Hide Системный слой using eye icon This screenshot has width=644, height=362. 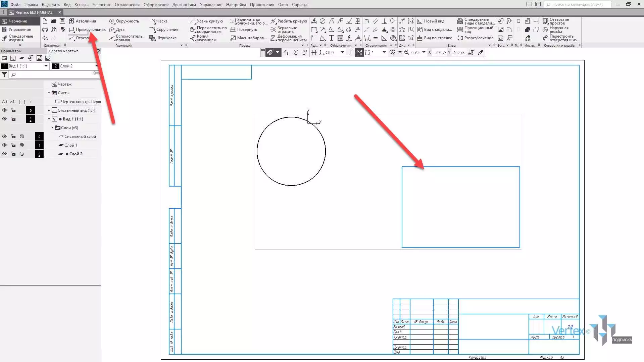point(4,137)
